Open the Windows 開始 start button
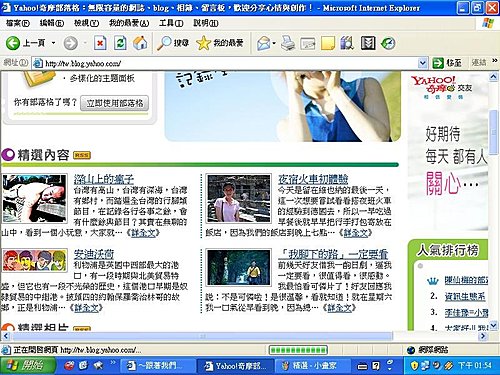This screenshot has height=375, width=500. tap(28, 366)
